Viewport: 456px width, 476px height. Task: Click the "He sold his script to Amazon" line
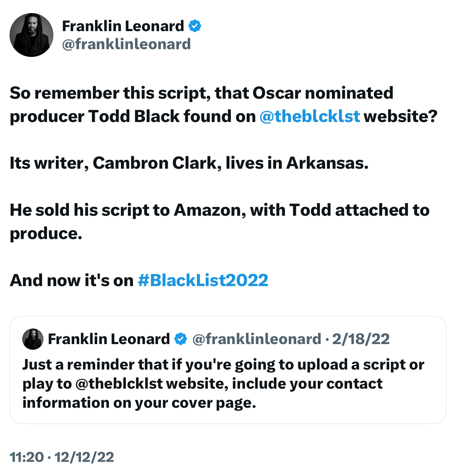(x=219, y=210)
